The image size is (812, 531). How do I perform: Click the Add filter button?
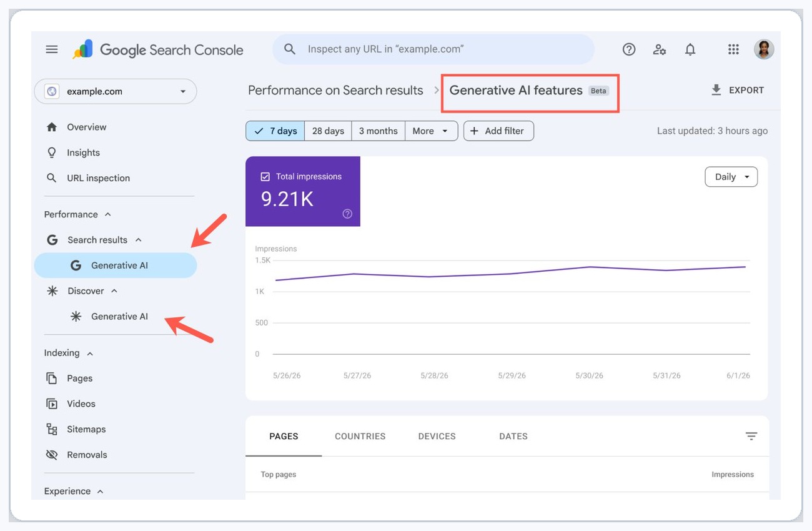coord(498,131)
